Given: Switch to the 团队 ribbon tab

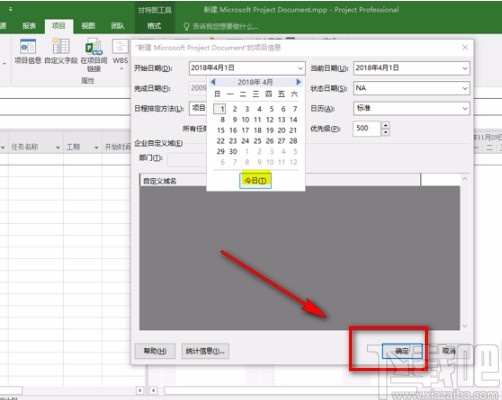Looking at the screenshot, I should point(118,26).
